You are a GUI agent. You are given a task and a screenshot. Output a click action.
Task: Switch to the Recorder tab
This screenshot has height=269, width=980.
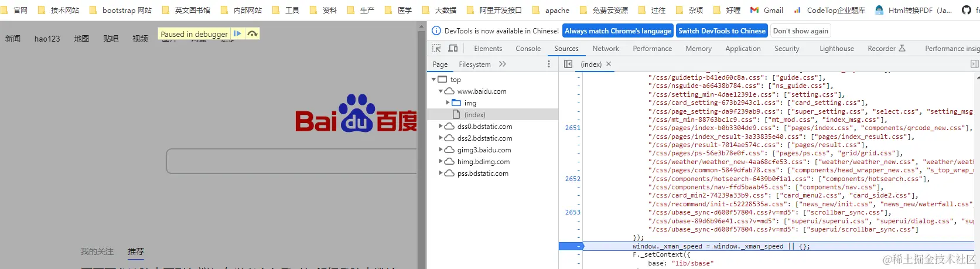point(886,49)
